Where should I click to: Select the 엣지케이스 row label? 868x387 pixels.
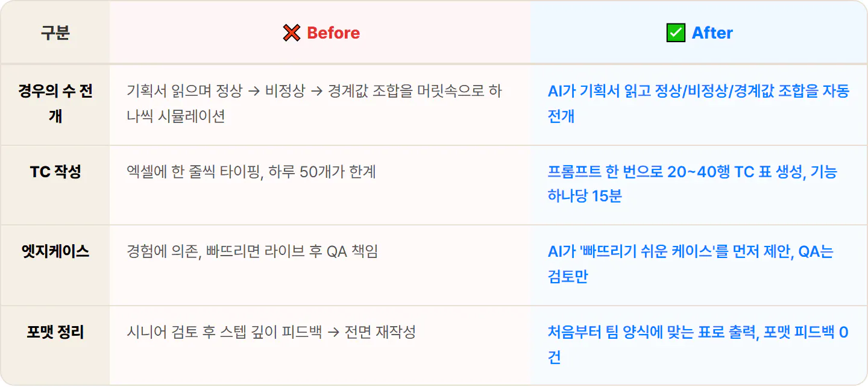(55, 252)
